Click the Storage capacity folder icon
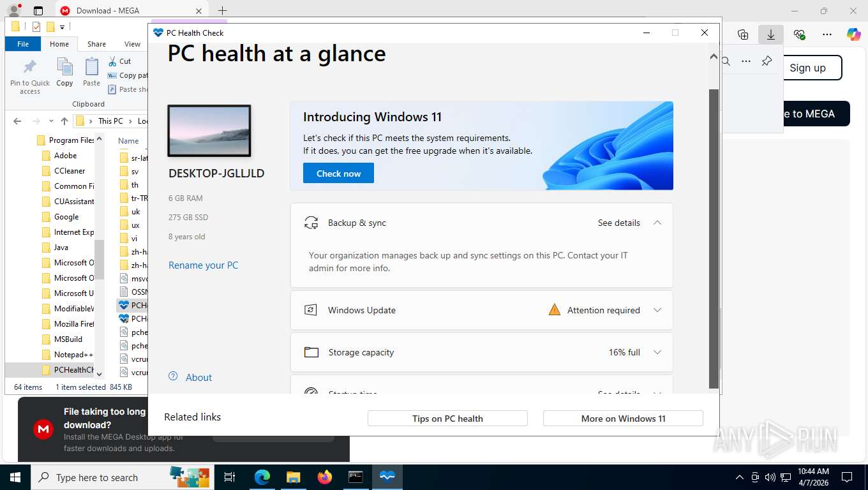 pyautogui.click(x=311, y=352)
